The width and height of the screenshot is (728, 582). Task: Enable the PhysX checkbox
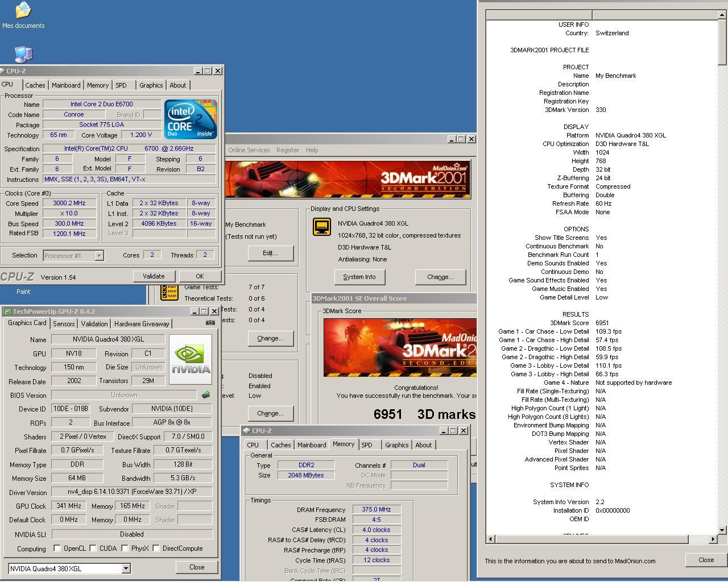pyautogui.click(x=125, y=548)
